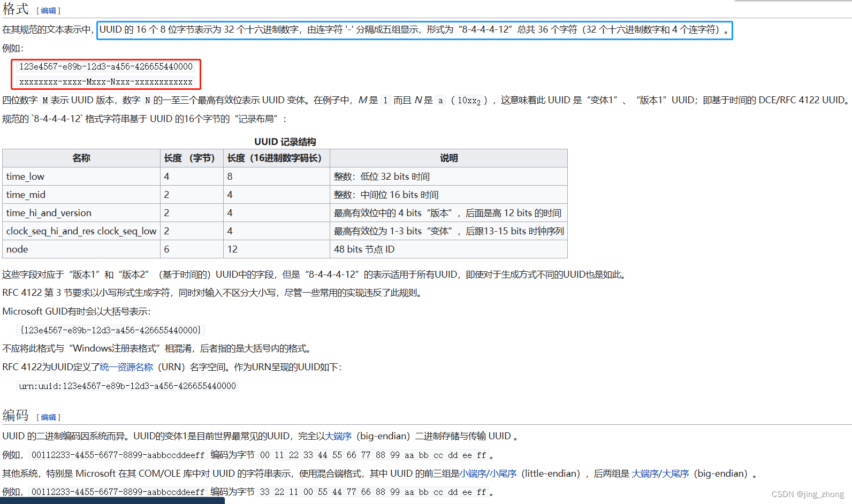Click the 格式 section heading
The height and width of the screenshot is (504, 852).
16,9
